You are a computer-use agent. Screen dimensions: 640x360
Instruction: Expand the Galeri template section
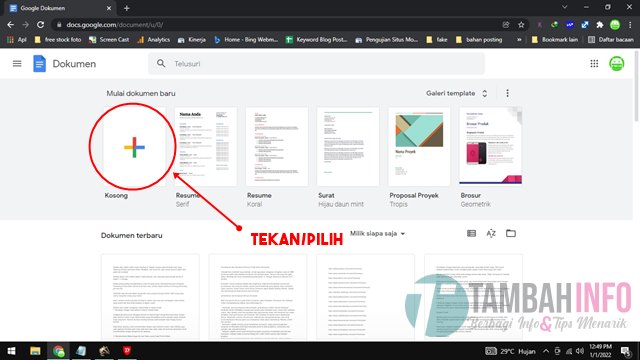click(x=457, y=93)
